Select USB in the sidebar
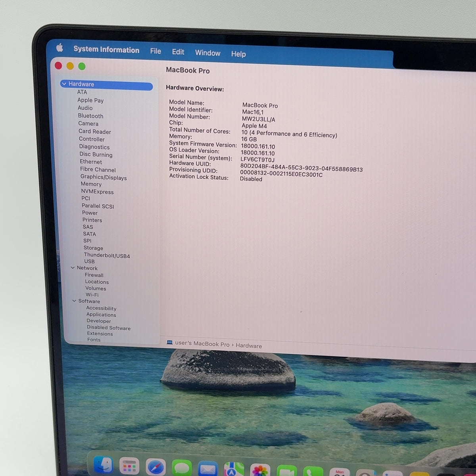This screenshot has height=476, width=476. [89, 261]
